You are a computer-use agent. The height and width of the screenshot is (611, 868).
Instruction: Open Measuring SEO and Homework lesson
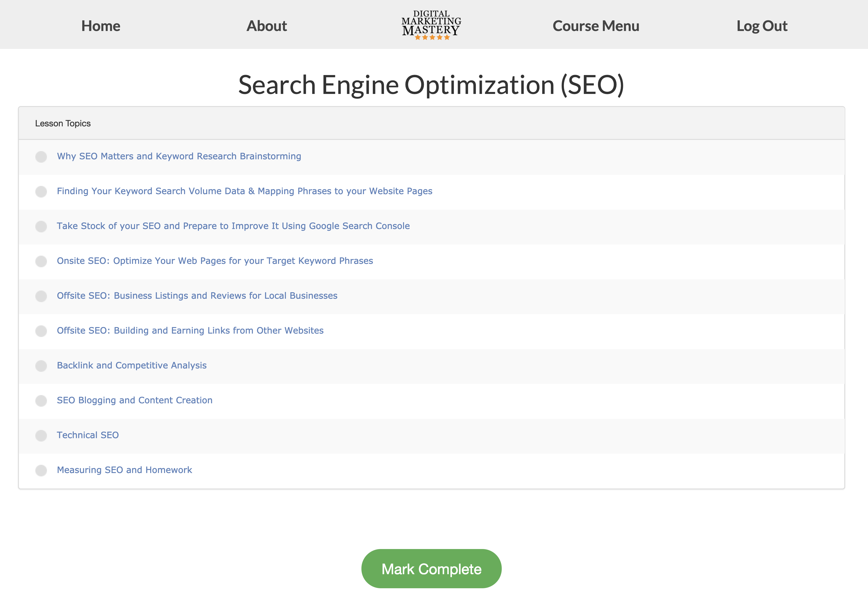pyautogui.click(x=124, y=470)
